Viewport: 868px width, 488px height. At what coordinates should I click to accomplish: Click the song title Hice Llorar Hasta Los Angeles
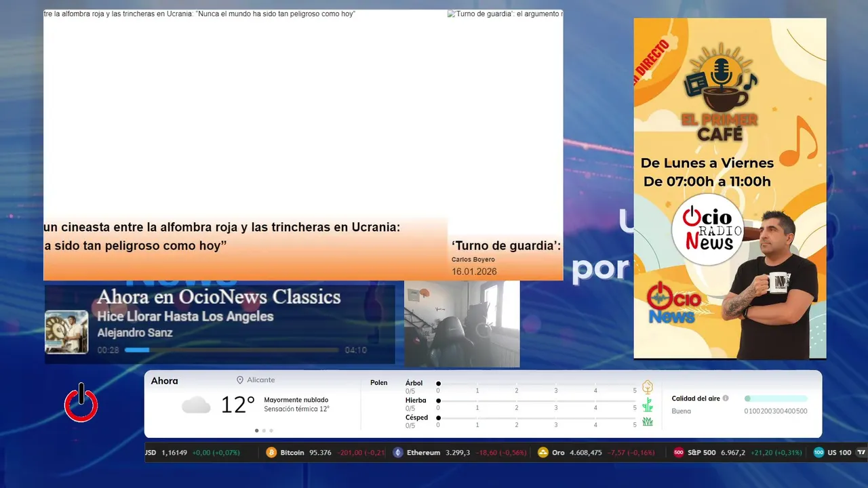point(185,317)
